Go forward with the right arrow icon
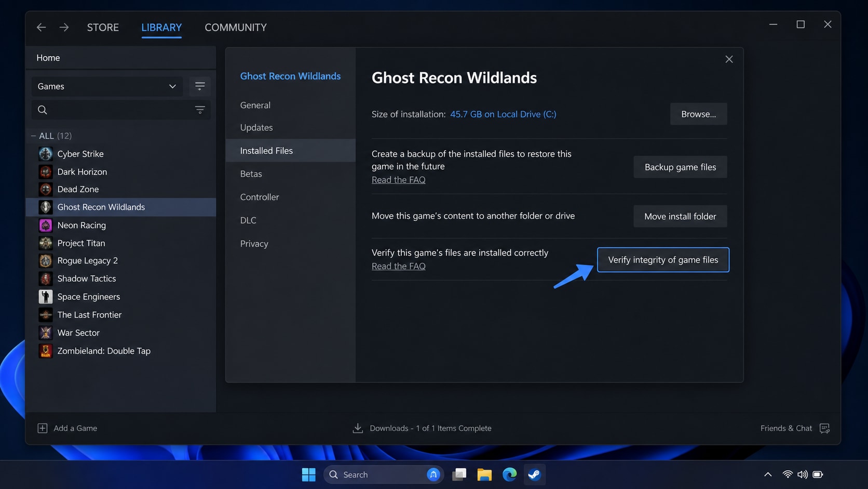This screenshot has width=868, height=489. 64,27
